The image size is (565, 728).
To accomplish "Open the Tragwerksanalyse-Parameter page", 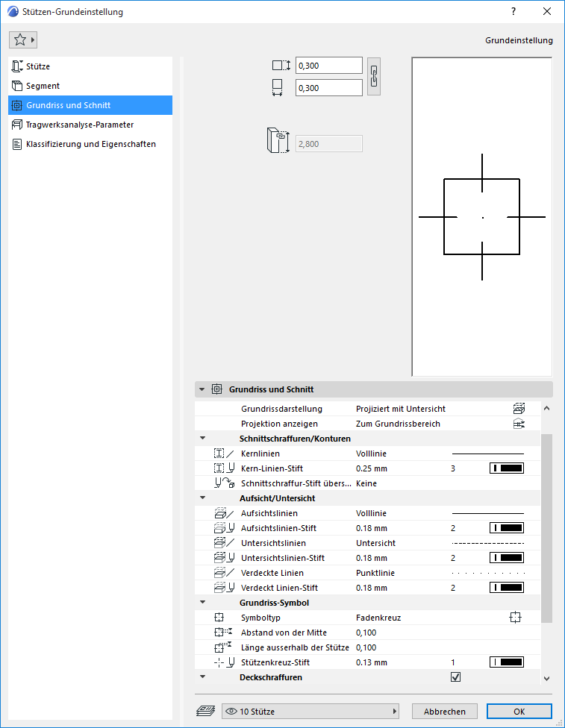I will [90, 125].
